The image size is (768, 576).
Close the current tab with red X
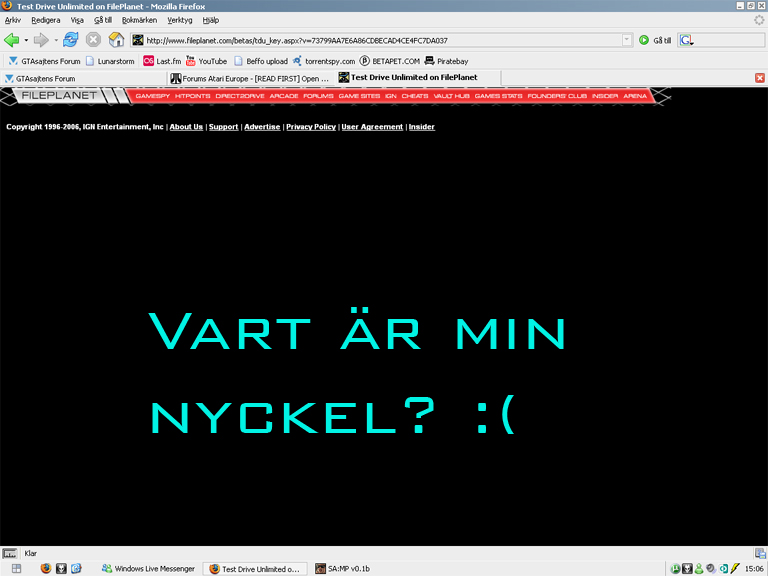point(760,78)
